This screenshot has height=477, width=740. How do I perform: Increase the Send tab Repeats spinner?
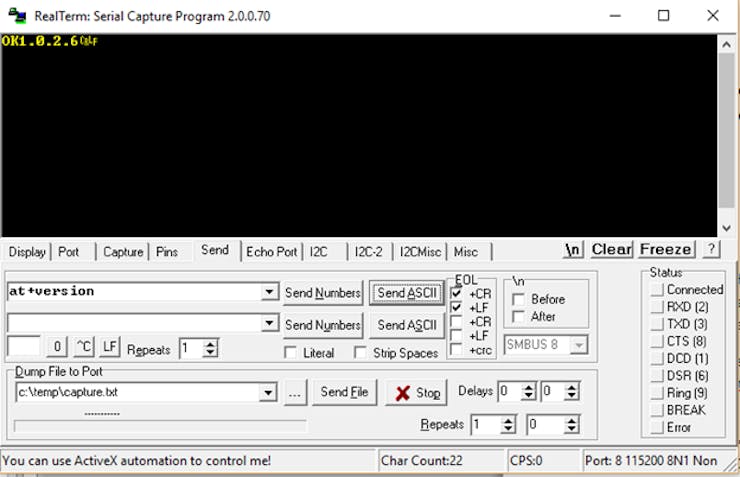tap(210, 344)
